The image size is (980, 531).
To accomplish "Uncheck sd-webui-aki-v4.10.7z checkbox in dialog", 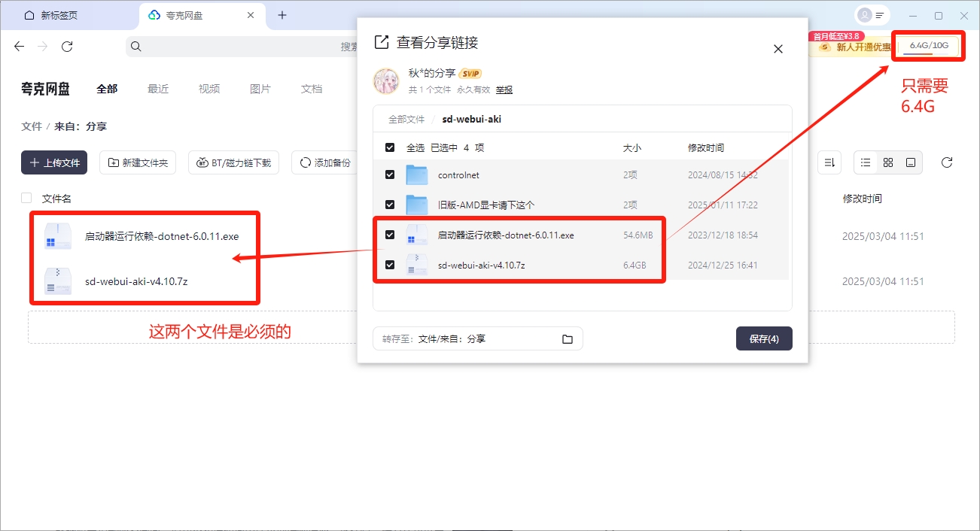I will pos(390,265).
